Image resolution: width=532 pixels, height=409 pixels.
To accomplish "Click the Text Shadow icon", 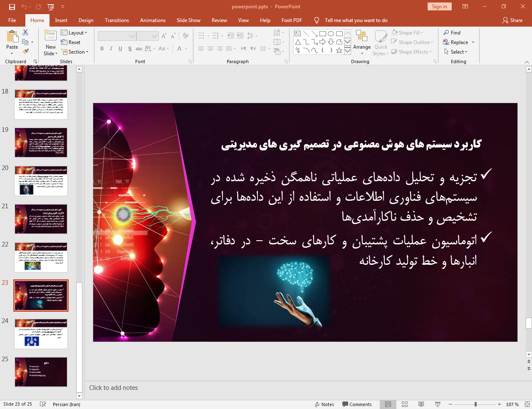I will 130,49.
